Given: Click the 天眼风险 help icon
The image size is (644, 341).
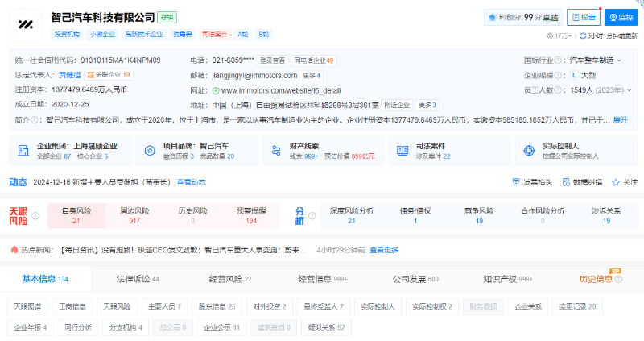Looking at the screenshot, I should [35, 215].
